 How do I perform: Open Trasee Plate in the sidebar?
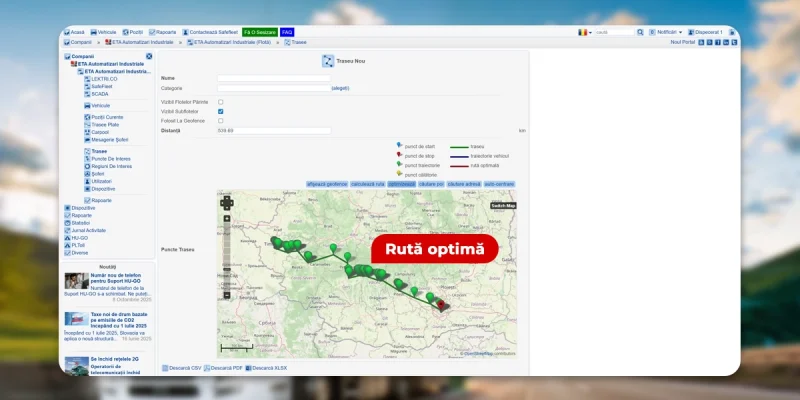tap(102, 124)
